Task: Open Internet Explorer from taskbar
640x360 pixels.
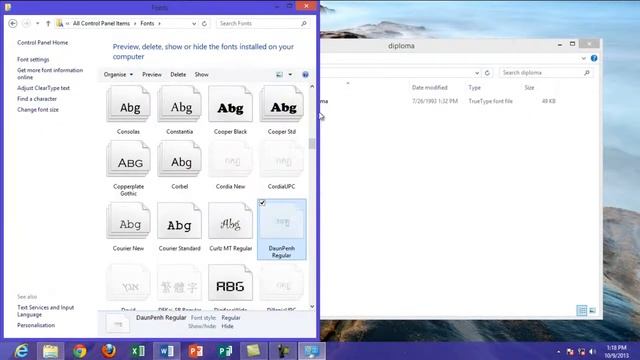Action: (x=21, y=351)
